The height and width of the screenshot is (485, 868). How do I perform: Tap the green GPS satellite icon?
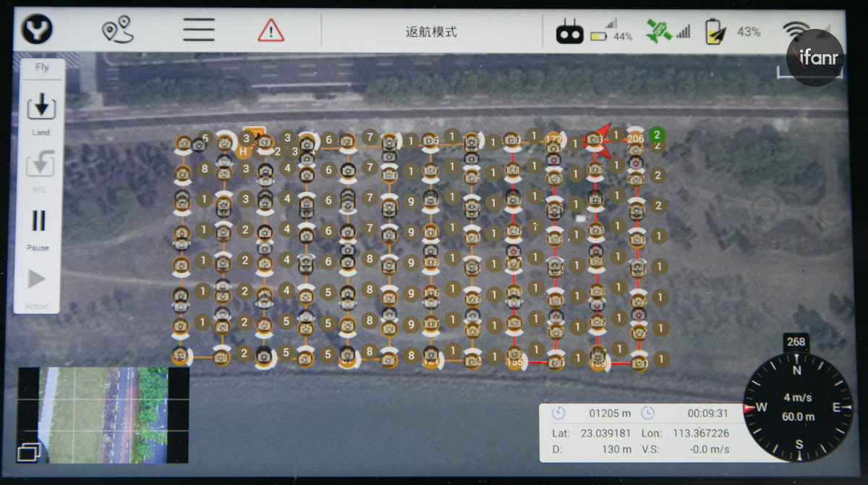pos(659,31)
